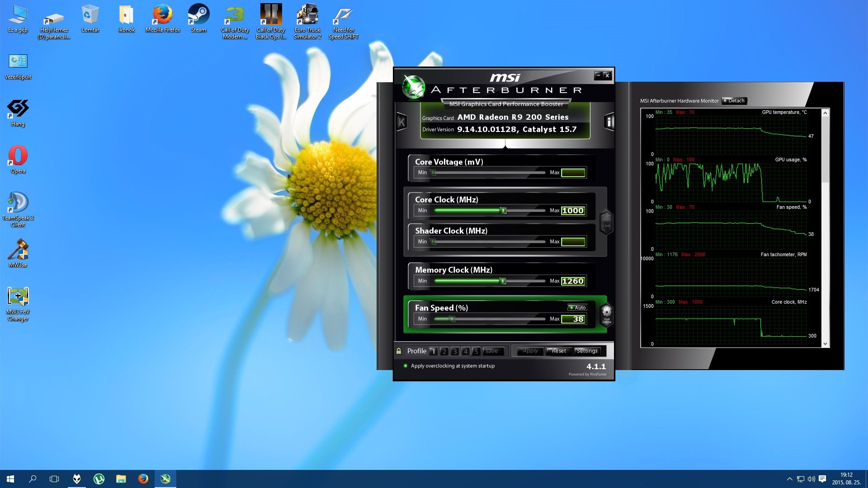The width and height of the screenshot is (868, 488).
Task: Open the Action Center notifications icon
Action: coord(822,479)
